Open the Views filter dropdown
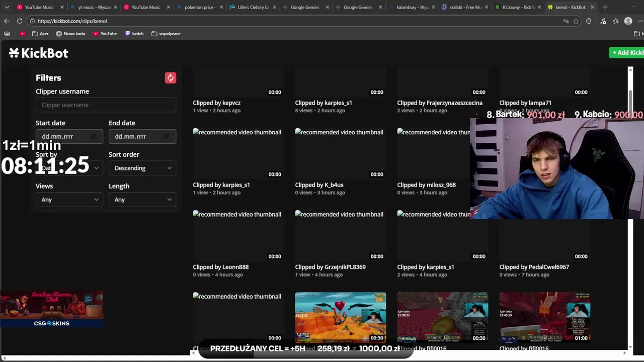The image size is (644, 362). pos(69,200)
